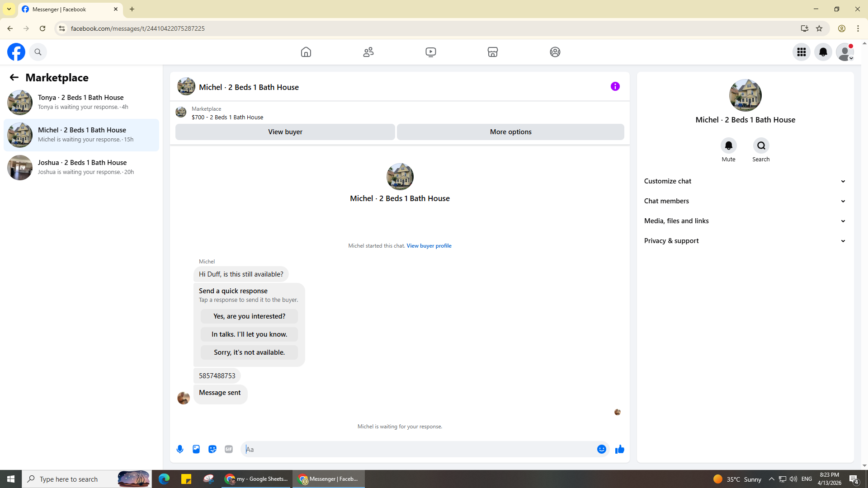The height and width of the screenshot is (488, 868).
Task: Switch to the Messenger | Facebook browser tab
Action: 71,9
